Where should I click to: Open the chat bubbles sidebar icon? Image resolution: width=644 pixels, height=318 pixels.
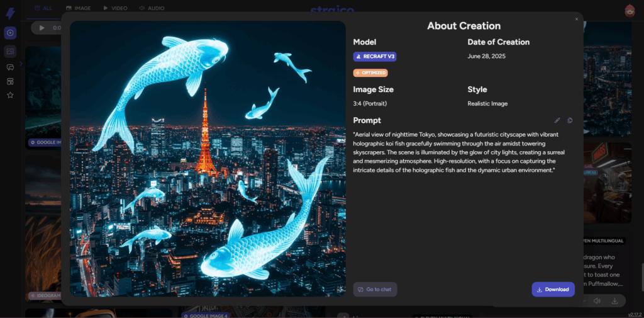tap(10, 67)
